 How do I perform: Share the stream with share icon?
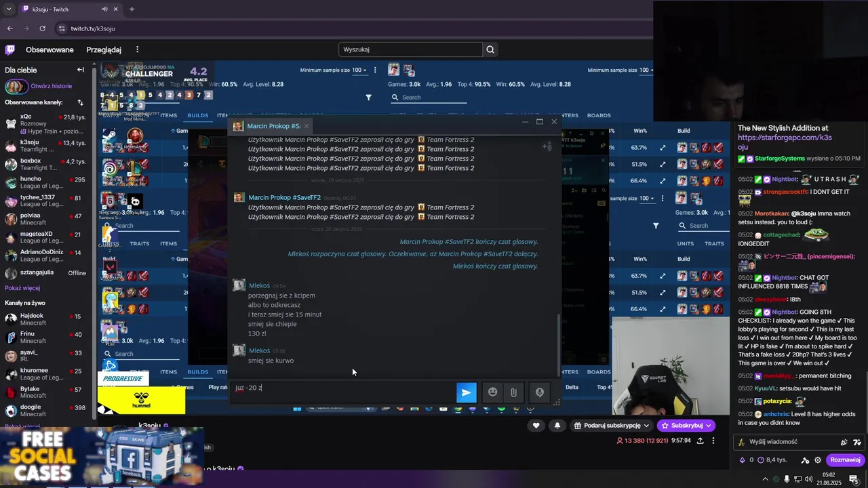pyautogui.click(x=700, y=441)
